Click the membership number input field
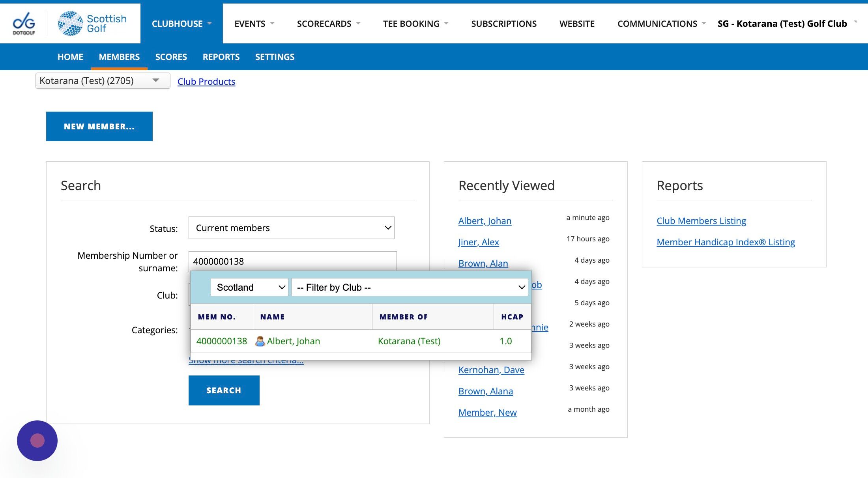This screenshot has height=478, width=868. click(x=292, y=261)
